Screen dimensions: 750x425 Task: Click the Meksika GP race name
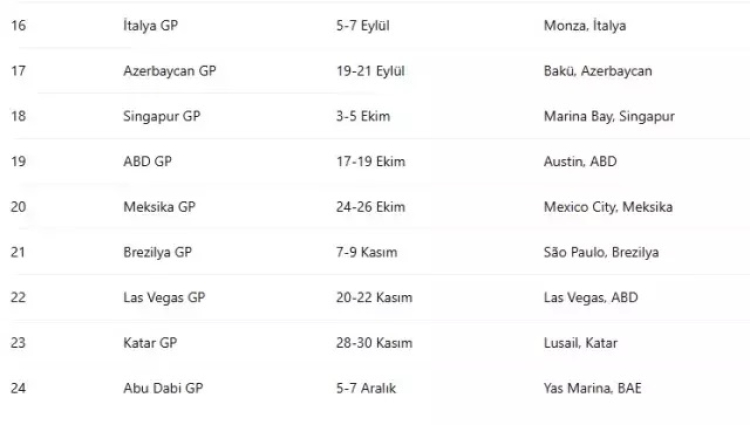pyautogui.click(x=158, y=207)
